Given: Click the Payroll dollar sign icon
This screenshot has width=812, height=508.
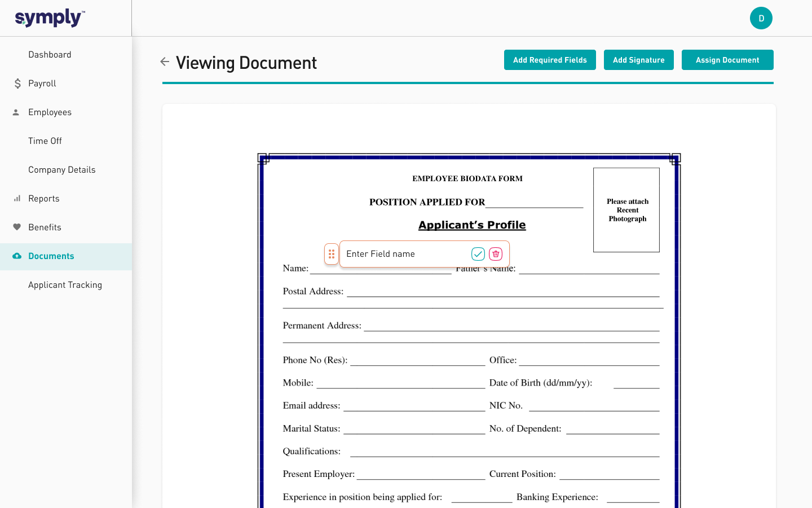Looking at the screenshot, I should tap(17, 84).
